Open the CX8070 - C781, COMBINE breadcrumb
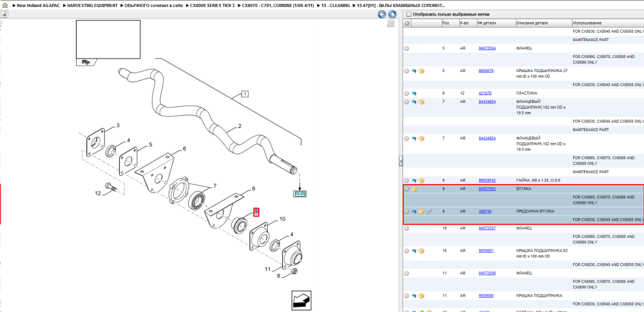This screenshot has height=312, width=644. point(278,5)
